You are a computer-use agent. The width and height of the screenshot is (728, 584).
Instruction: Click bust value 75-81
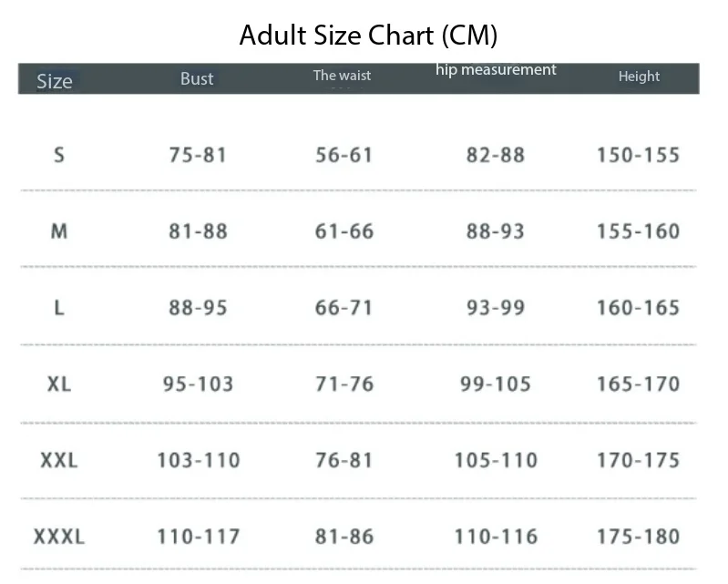[198, 155]
